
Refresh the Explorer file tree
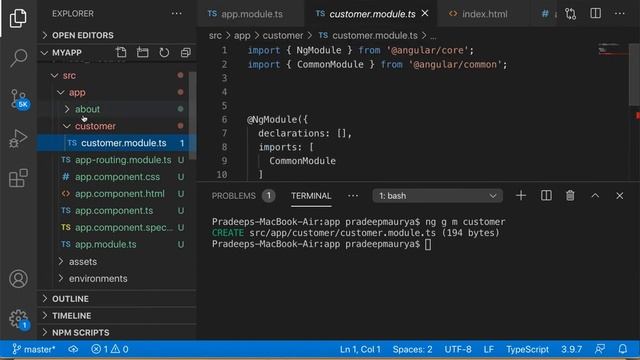coord(164,52)
